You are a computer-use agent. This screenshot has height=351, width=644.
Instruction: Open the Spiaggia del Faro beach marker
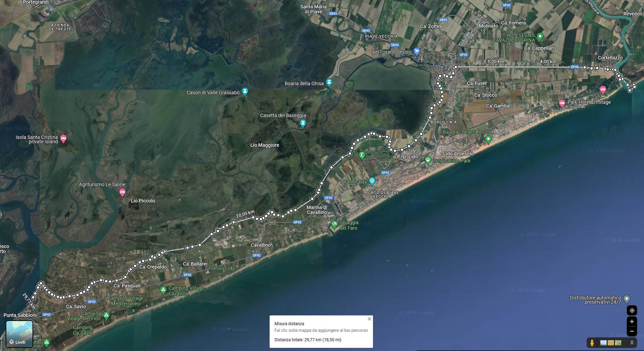(x=334, y=224)
